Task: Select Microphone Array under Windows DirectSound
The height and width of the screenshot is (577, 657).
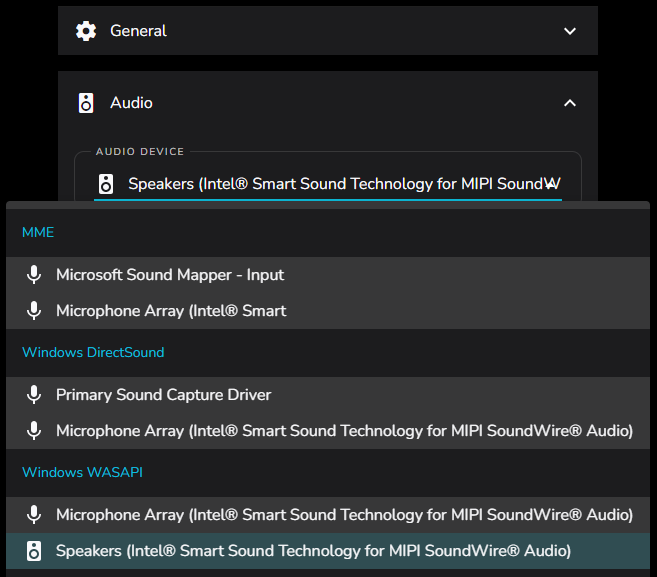Action: [x=328, y=431]
